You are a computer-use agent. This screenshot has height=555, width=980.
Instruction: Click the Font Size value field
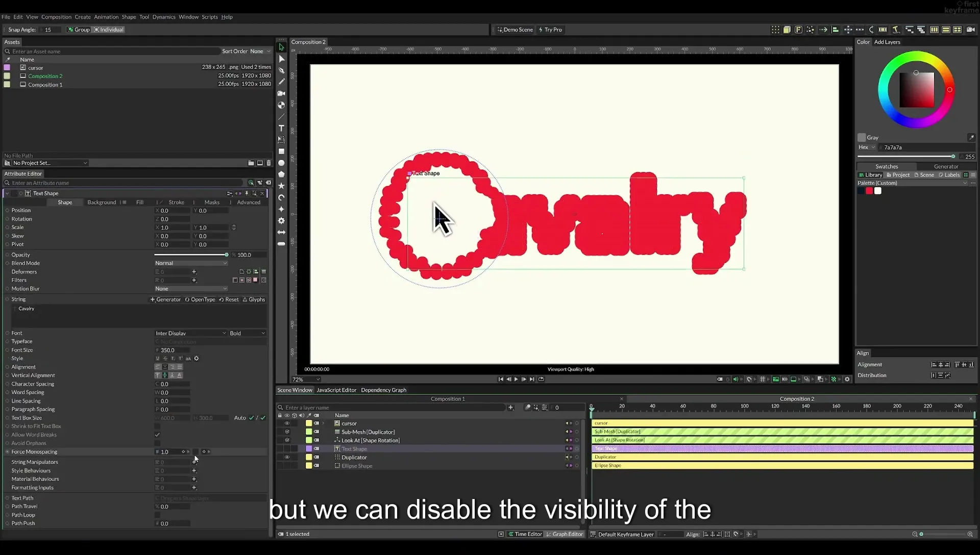point(173,350)
